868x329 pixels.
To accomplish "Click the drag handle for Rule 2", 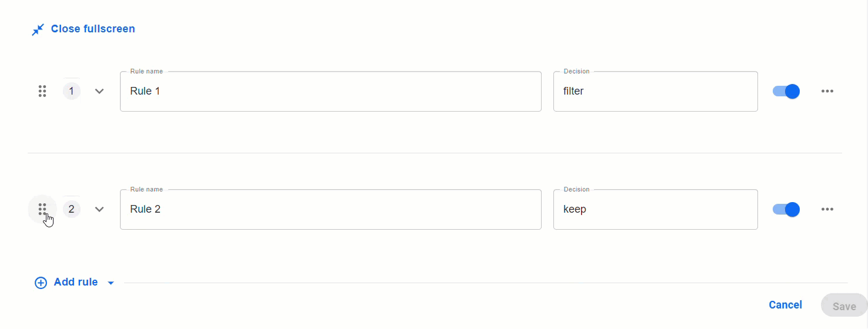I will [42, 209].
